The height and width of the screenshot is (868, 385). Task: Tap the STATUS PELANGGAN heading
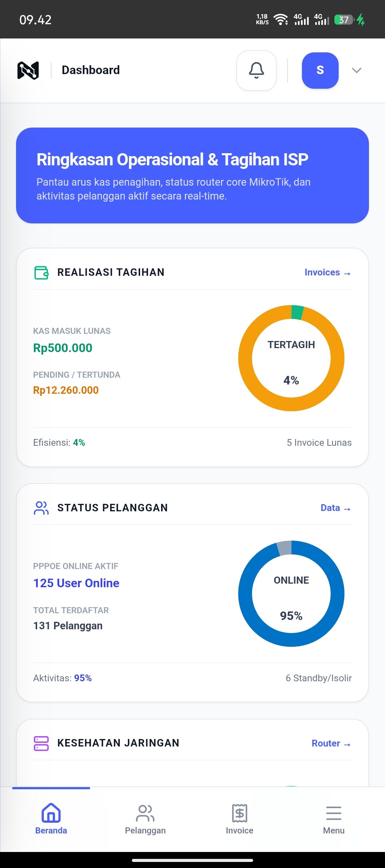point(113,508)
